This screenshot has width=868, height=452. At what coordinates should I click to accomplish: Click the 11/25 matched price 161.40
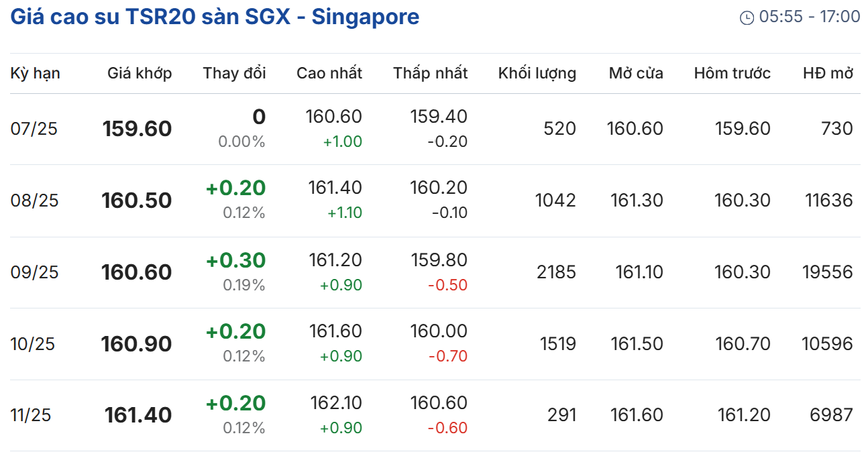tap(138, 415)
